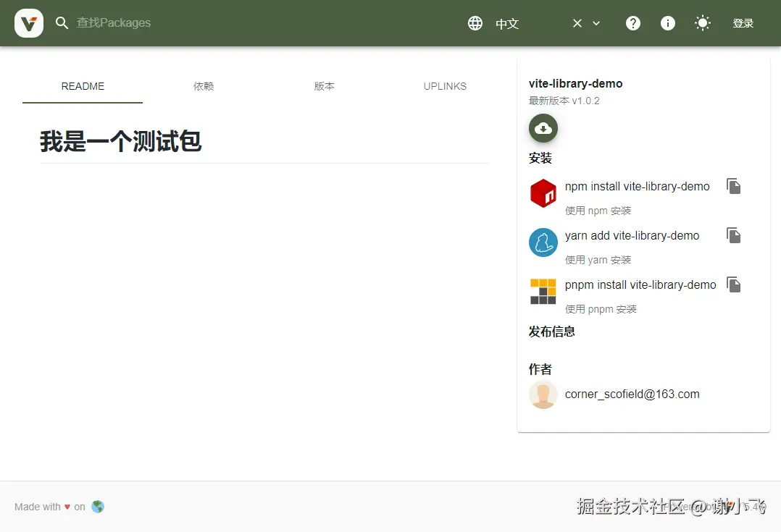Click the author email corner_scofield@163.com
The image size is (781, 532).
coord(632,394)
